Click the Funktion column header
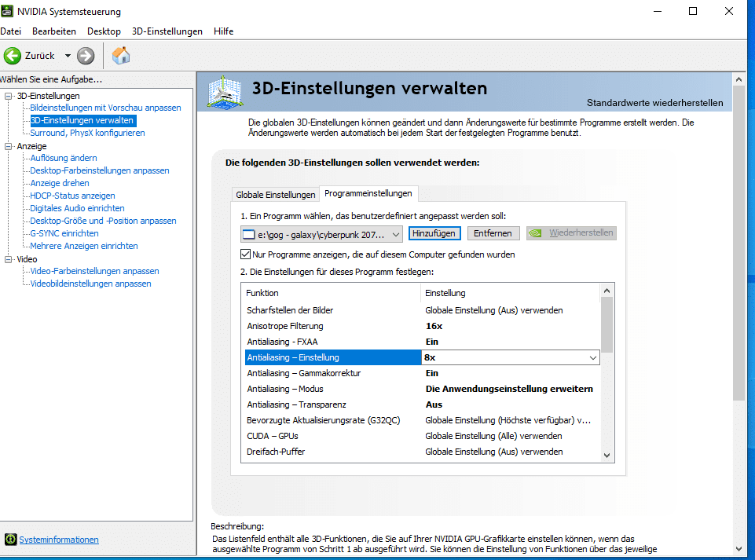 pos(332,293)
